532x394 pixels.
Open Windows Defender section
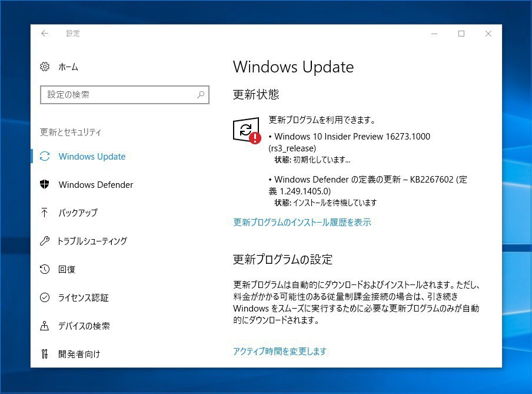point(96,185)
